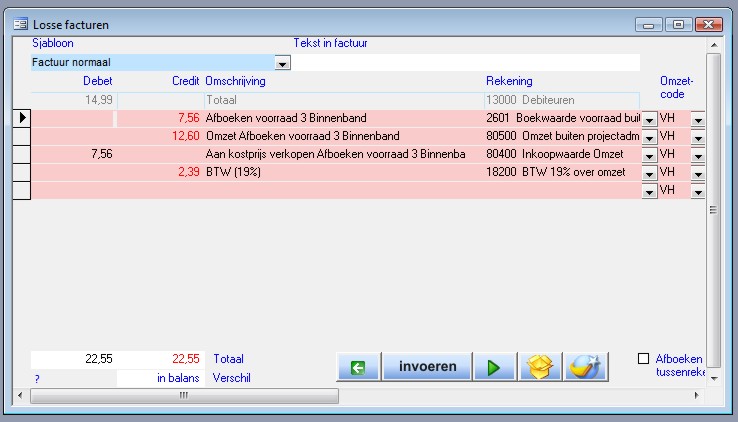
Task: Click the green play arrow button
Action: click(x=493, y=367)
